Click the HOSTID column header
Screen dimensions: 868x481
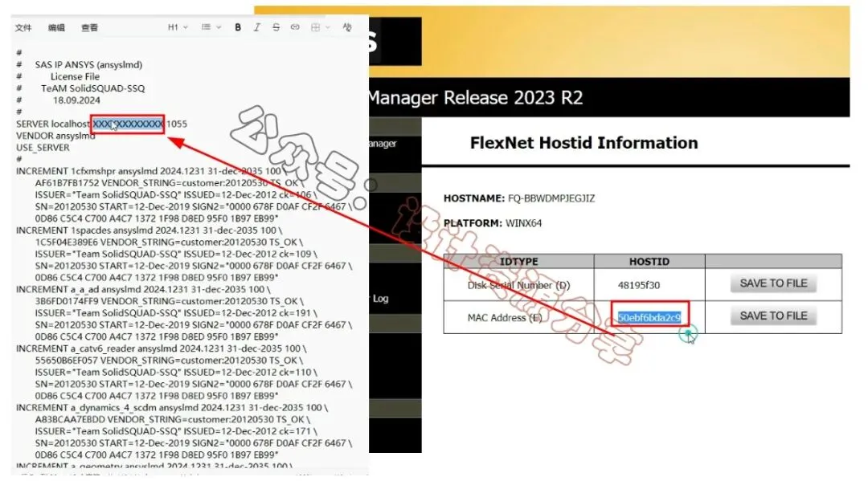click(x=649, y=262)
